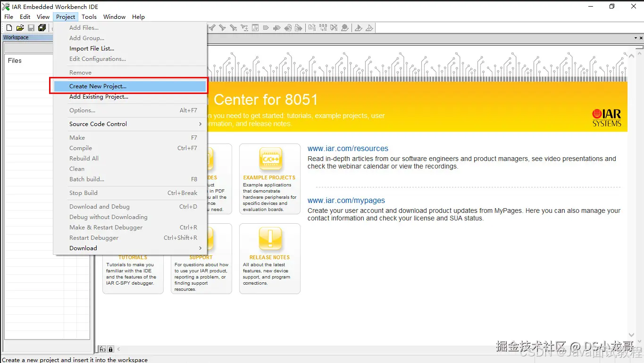Click the IAR Workbench title bar icon
The width and height of the screenshot is (644, 363).
6,7
